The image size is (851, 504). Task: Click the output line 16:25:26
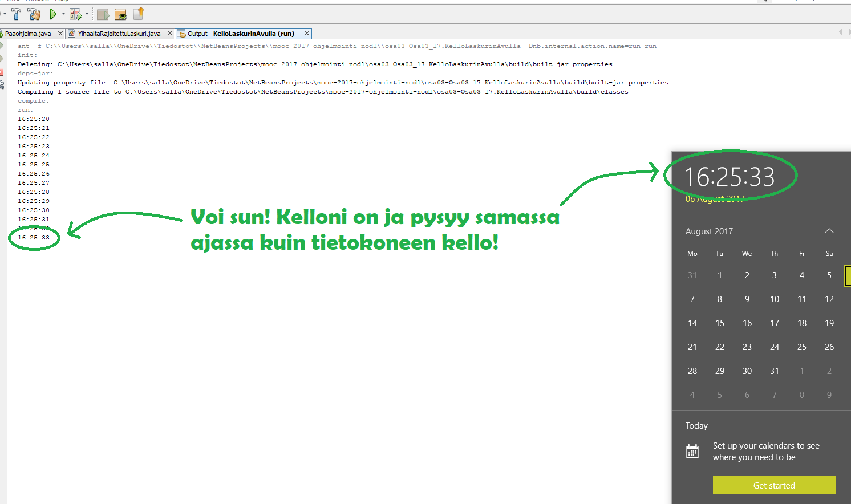point(34,174)
